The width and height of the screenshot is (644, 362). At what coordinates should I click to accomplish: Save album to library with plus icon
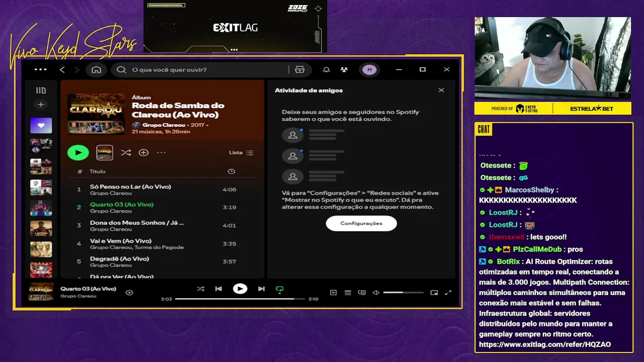pos(143,152)
